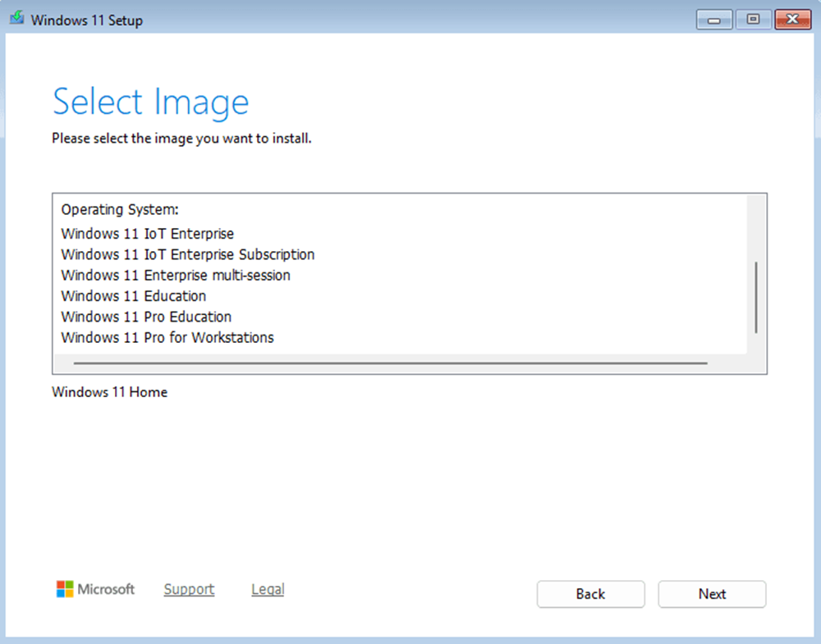Click the Microsoft four-color logo

tap(65, 589)
